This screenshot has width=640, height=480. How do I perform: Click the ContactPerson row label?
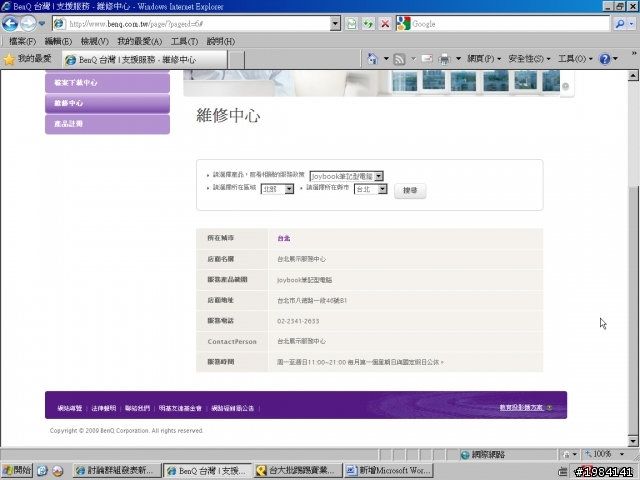232,342
